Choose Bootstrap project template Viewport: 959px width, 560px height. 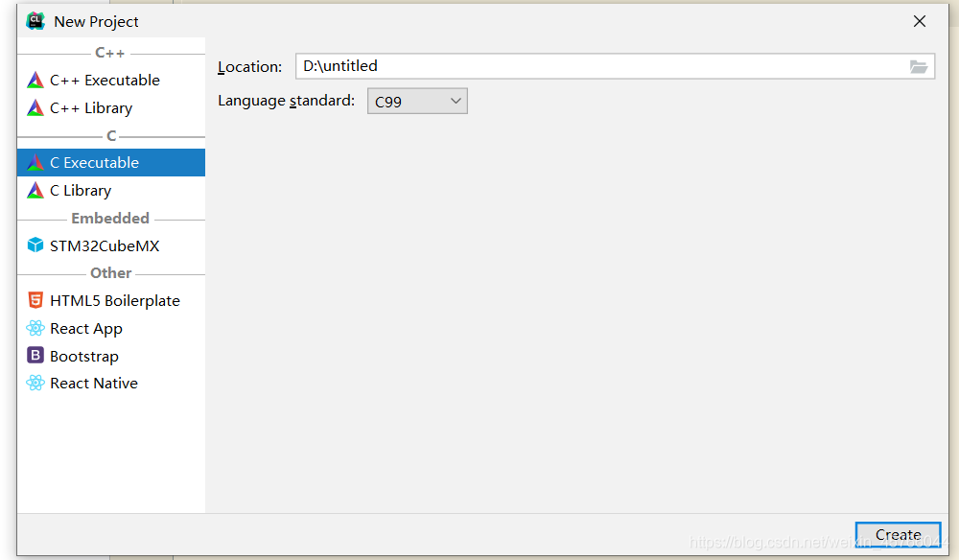(110, 356)
